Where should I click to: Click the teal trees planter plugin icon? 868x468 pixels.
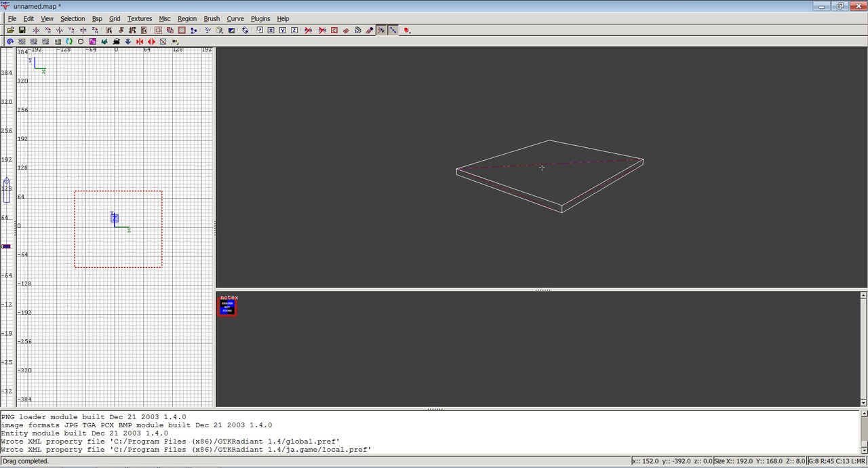(x=104, y=41)
